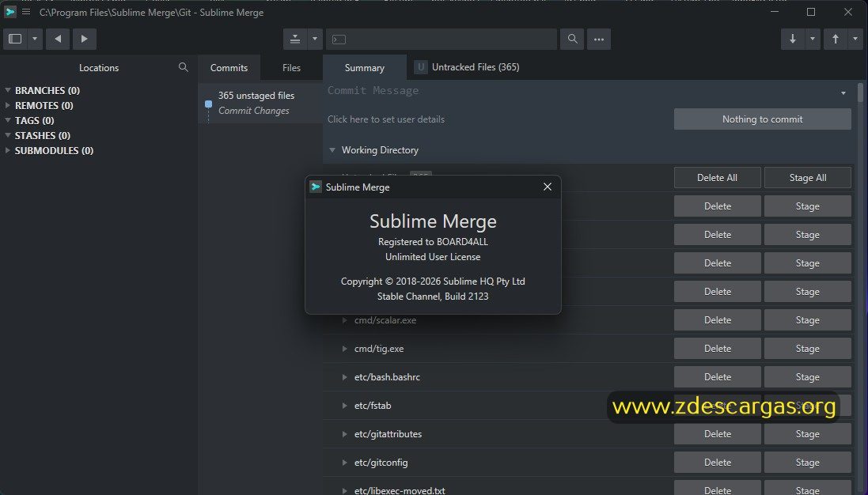
Task: Click the Nothing to commit button
Action: pos(762,119)
